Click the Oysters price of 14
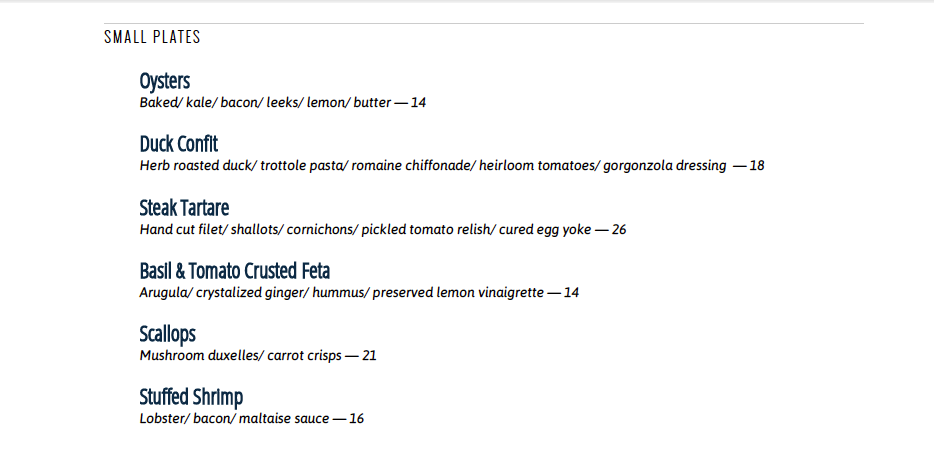Screen dimensions: 934x453 coord(419,103)
